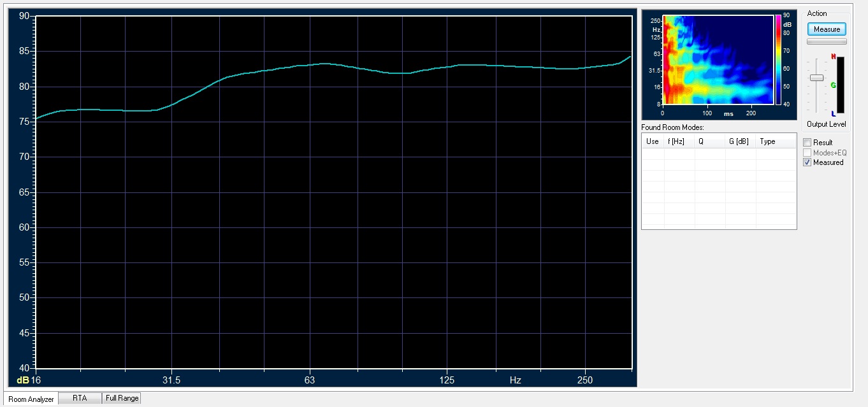The image size is (868, 407).
Task: Toggle the Modes+EQ checkbox
Action: [807, 153]
